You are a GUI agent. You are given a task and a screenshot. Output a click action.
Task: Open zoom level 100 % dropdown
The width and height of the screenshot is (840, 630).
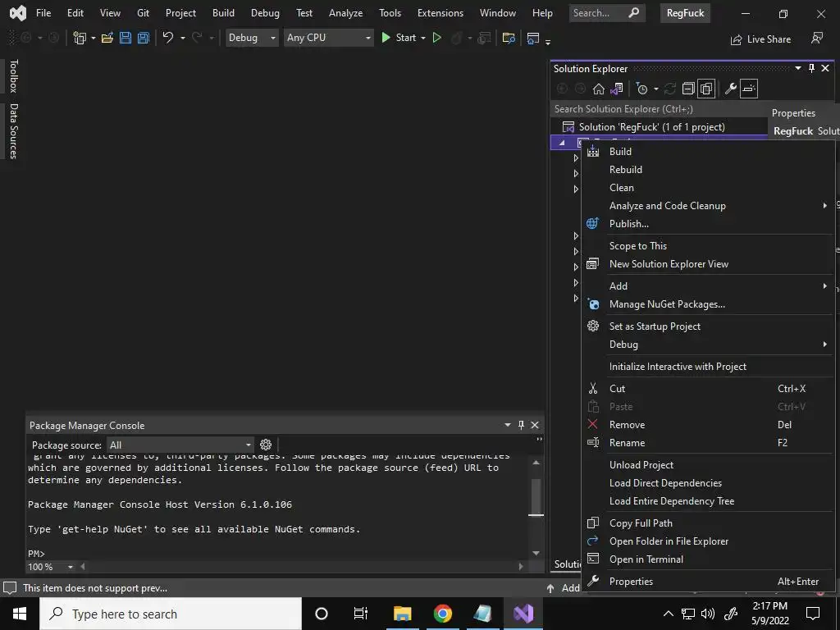coord(71,567)
